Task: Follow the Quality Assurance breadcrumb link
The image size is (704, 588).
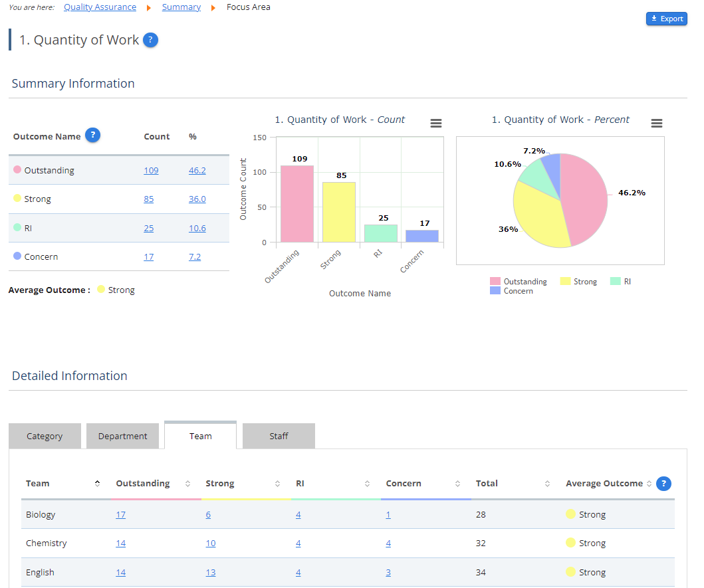Action: [x=100, y=7]
